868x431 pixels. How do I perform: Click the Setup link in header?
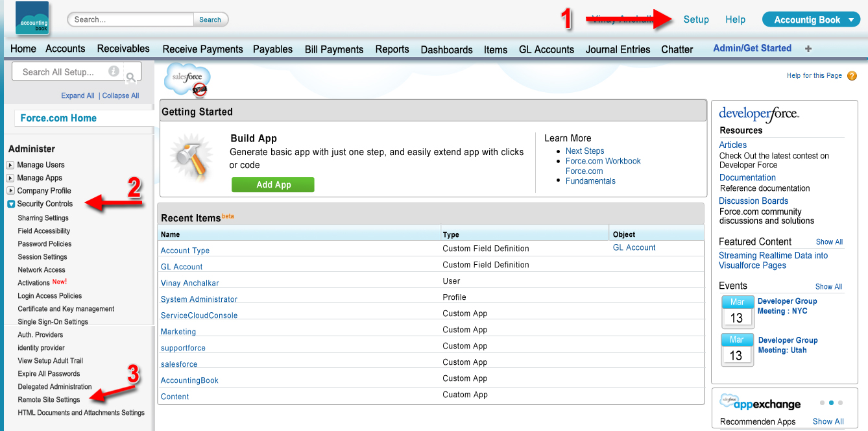pos(696,19)
